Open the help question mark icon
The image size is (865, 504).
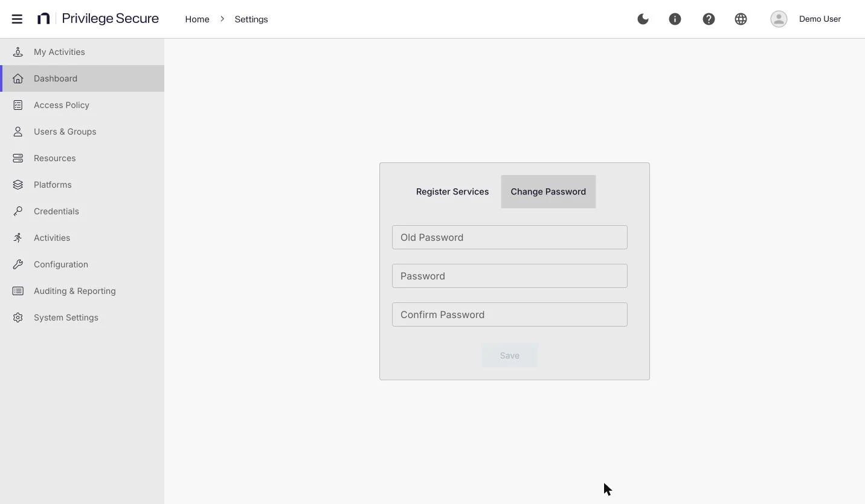click(x=709, y=19)
